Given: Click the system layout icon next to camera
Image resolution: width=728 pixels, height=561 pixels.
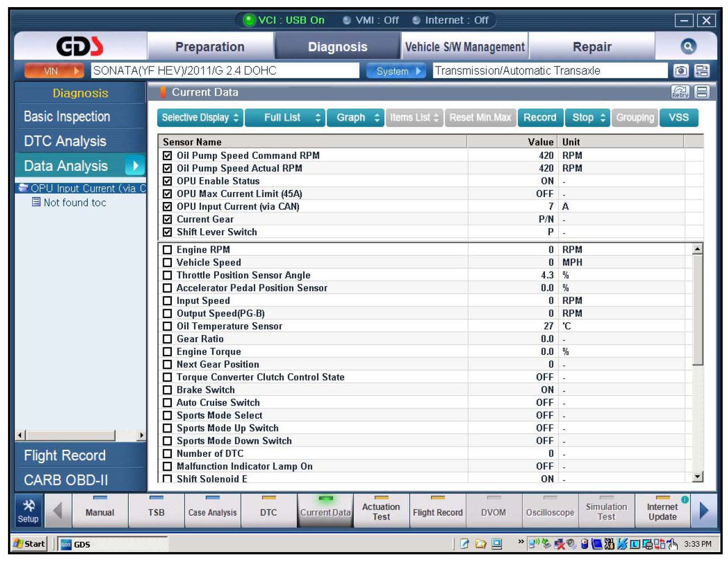Looking at the screenshot, I should coord(702,71).
